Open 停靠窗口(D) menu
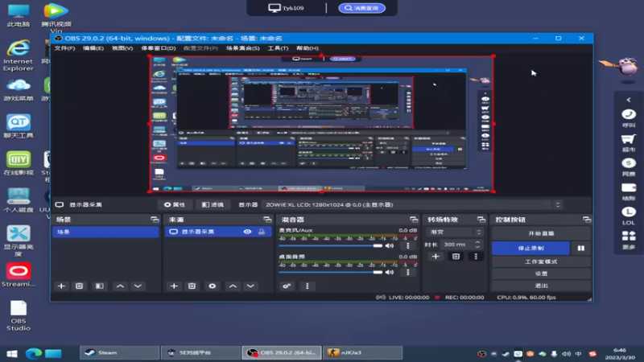The height and width of the screenshot is (362, 644). click(x=158, y=48)
